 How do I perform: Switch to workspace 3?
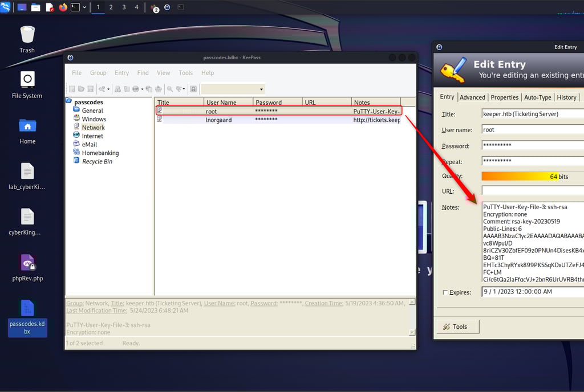(124, 7)
